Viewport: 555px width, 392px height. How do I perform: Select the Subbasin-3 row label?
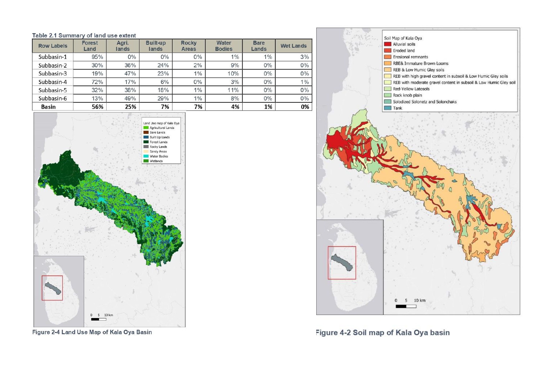coord(52,74)
